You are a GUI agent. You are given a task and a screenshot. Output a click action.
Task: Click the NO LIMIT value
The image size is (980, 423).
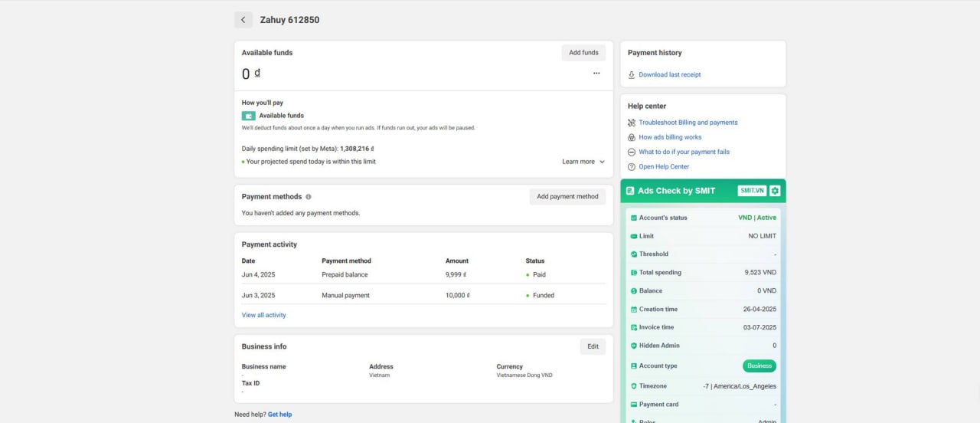(x=763, y=236)
